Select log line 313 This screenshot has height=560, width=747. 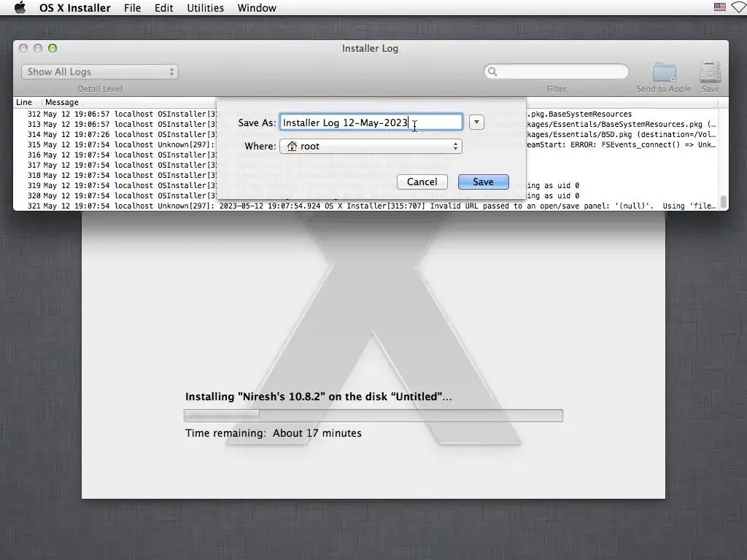click(366, 124)
